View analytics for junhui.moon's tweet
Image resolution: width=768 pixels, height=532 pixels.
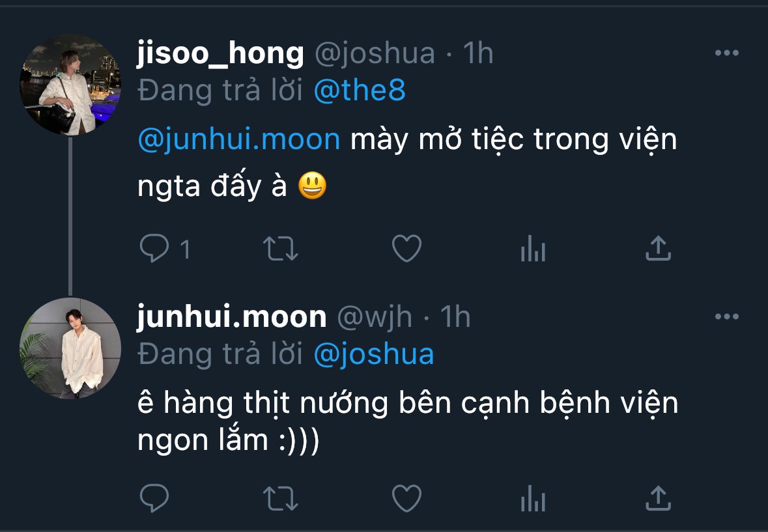(x=532, y=499)
